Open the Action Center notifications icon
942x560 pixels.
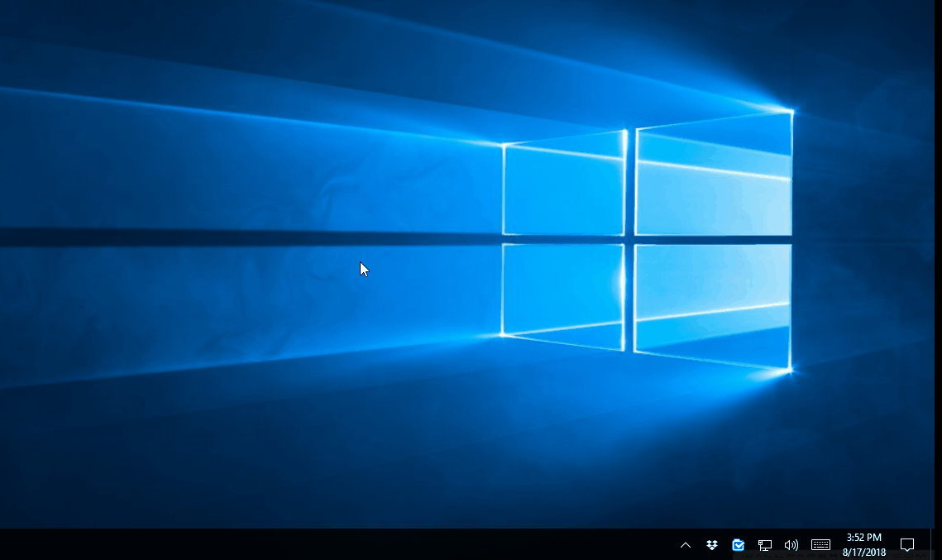point(907,545)
